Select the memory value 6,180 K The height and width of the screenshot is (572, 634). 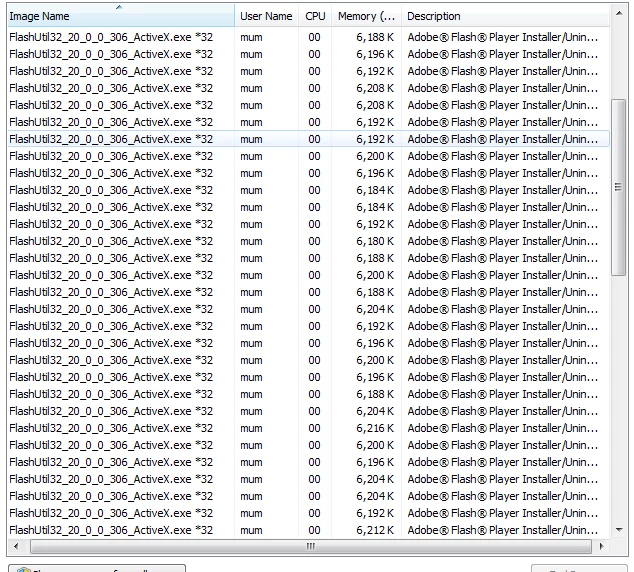click(x=375, y=241)
